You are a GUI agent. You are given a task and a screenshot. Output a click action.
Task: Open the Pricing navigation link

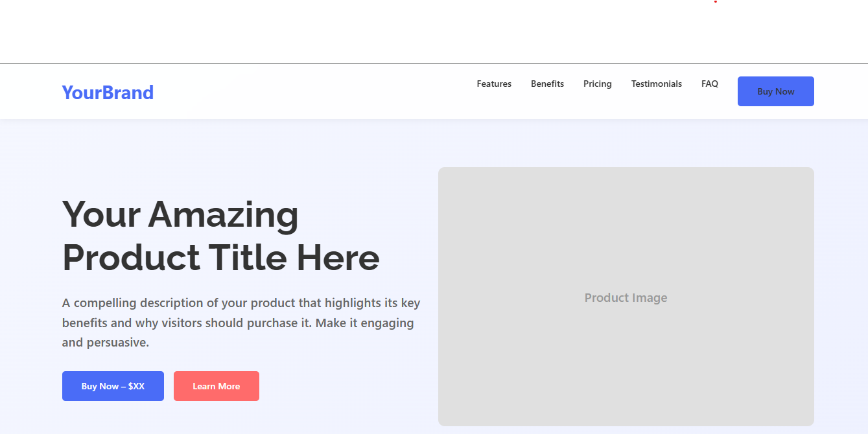click(596, 84)
